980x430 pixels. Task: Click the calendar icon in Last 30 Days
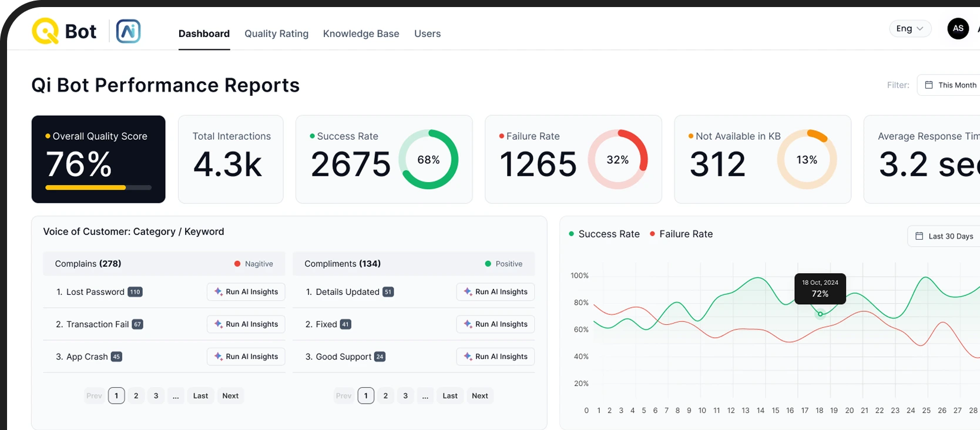tap(919, 236)
